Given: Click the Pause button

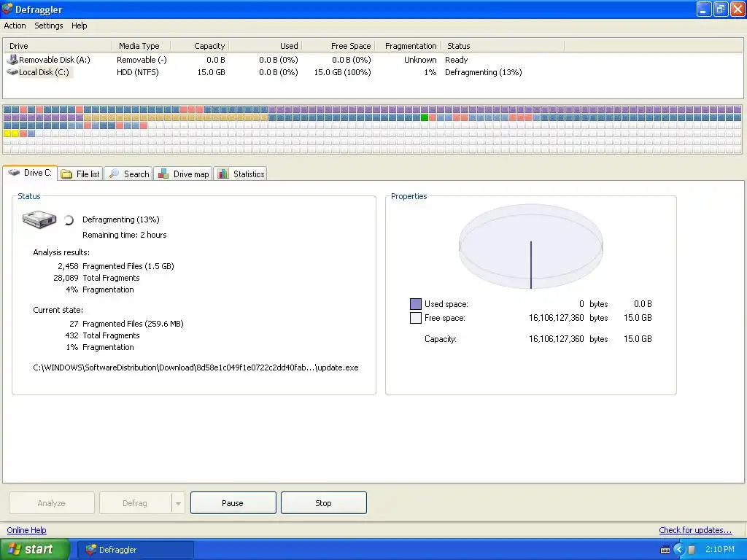Looking at the screenshot, I should 233,503.
